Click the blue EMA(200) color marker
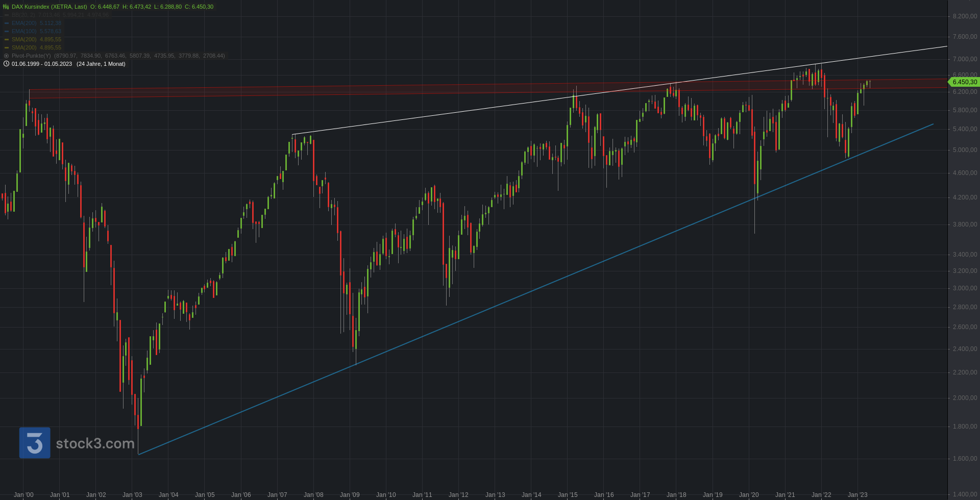 pos(7,23)
